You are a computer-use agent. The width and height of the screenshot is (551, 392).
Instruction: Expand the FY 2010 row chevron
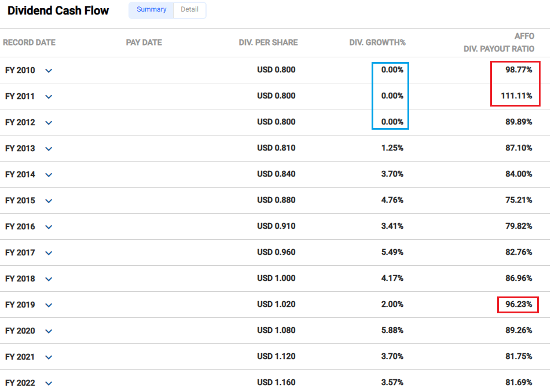tap(49, 71)
